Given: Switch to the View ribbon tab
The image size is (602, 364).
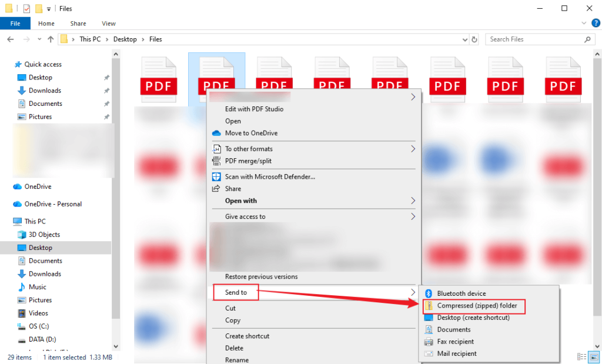Looking at the screenshot, I should pos(108,23).
